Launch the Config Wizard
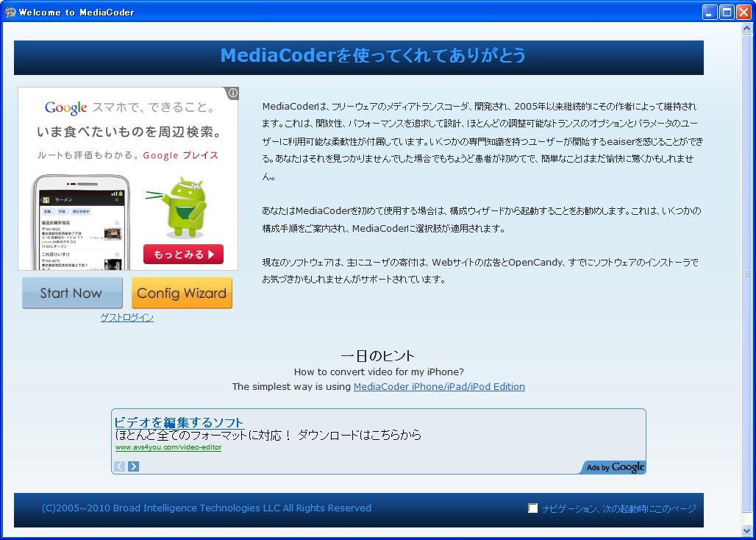 [x=182, y=293]
